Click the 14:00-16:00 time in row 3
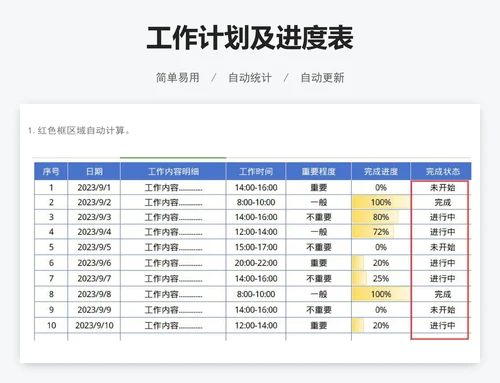 click(256, 217)
